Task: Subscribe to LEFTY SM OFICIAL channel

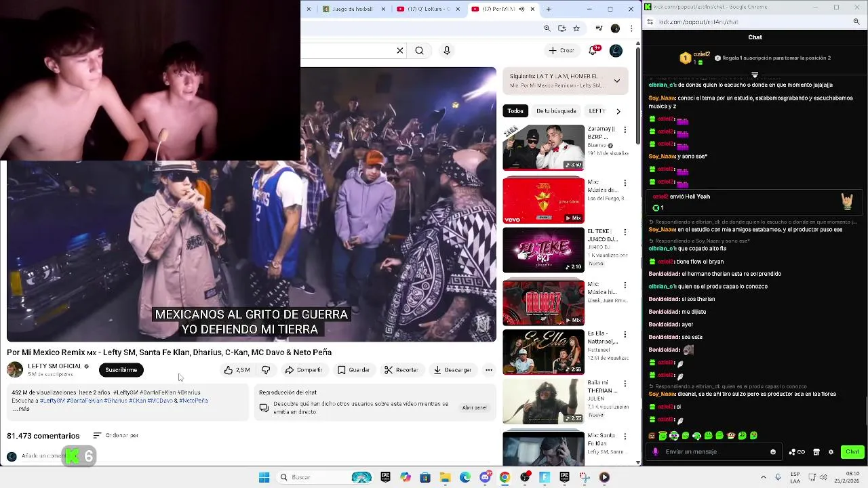Action: (x=121, y=370)
